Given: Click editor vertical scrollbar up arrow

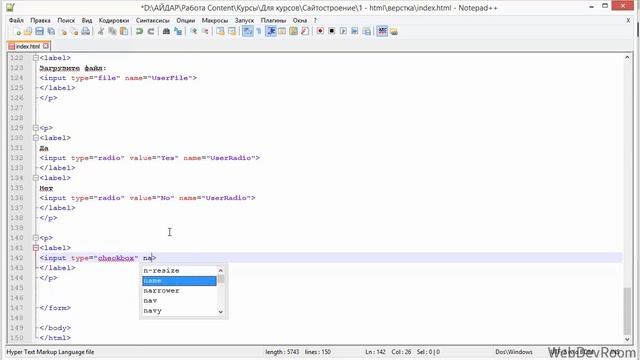Looking at the screenshot, I should 627,58.
